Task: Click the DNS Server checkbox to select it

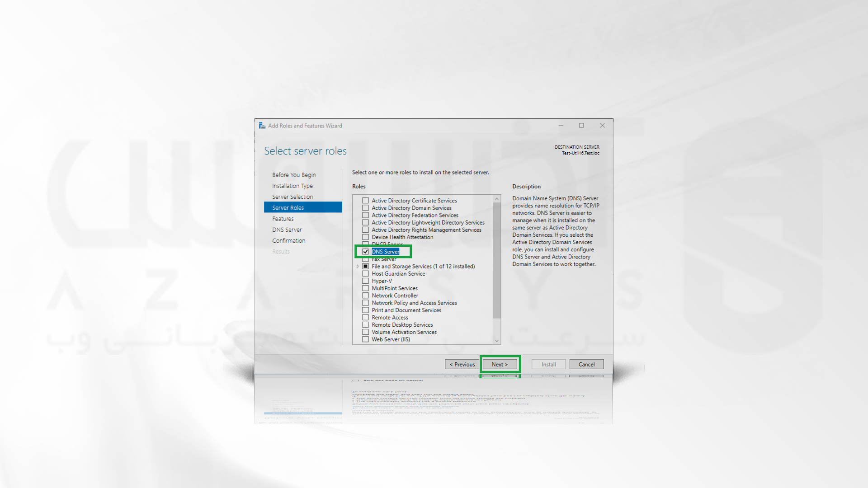Action: click(x=365, y=251)
